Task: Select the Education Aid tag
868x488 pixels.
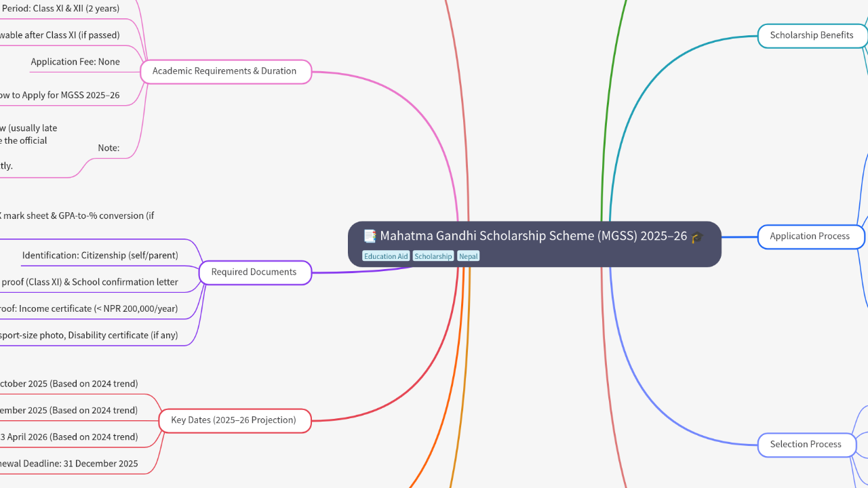Action: [x=386, y=256]
